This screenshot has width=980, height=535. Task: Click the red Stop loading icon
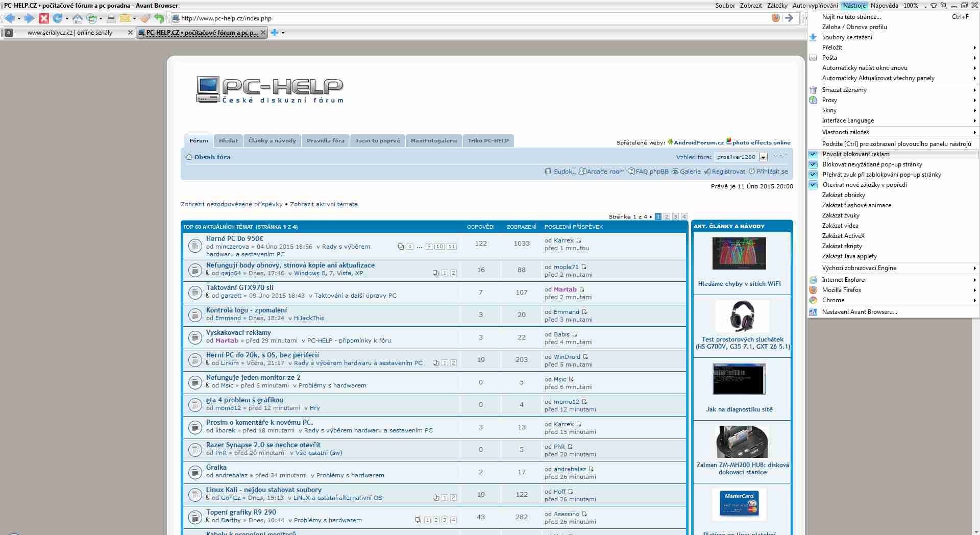tap(44, 18)
